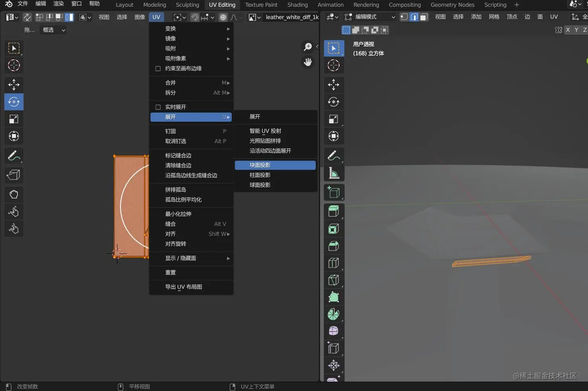The image size is (588, 391).
Task: Expand the 镜像 submenu
Action: point(191,39)
